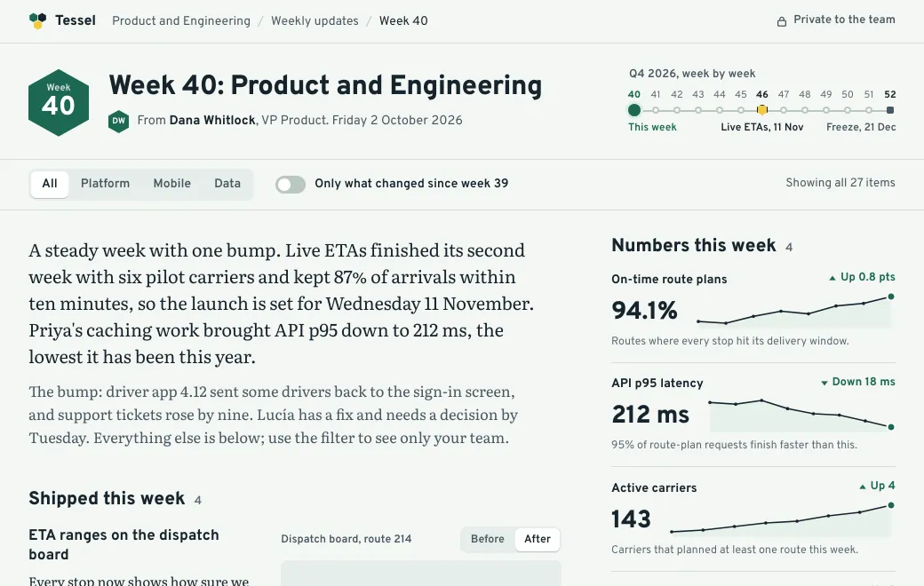Switch dispatch board preview to After
The width and height of the screenshot is (924, 586).
coord(538,539)
